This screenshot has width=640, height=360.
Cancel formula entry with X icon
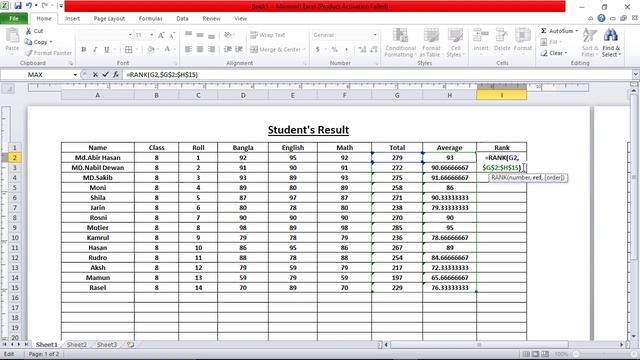click(95, 75)
